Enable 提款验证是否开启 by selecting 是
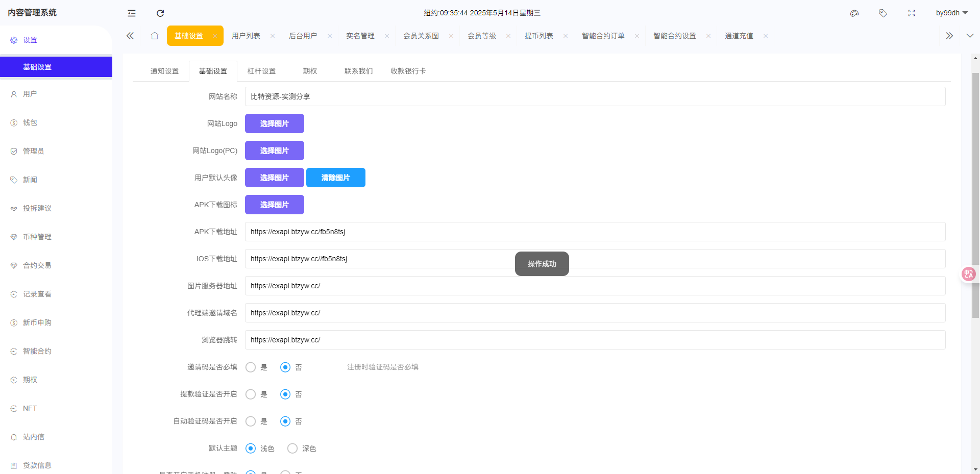 click(x=250, y=394)
